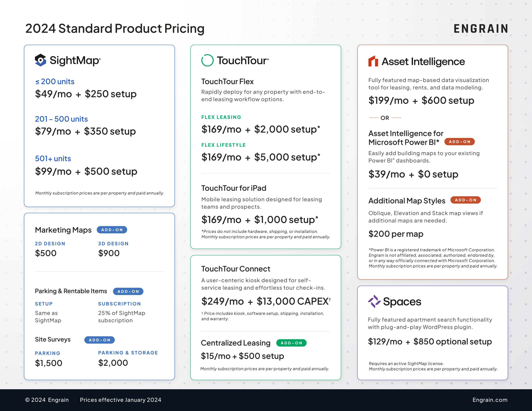Click the 'Asset Intelligence' product name text
Image resolution: width=532 pixels, height=411 pixels.
coord(423,61)
